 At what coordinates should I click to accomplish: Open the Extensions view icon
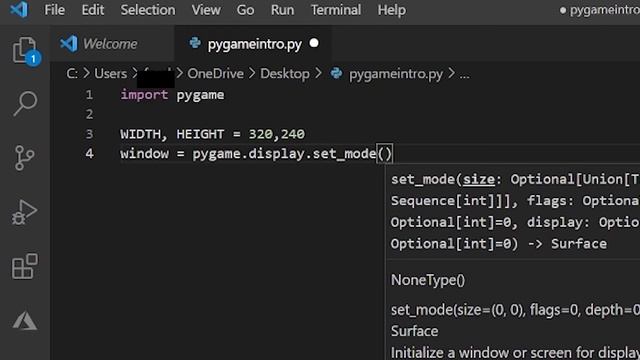[25, 266]
